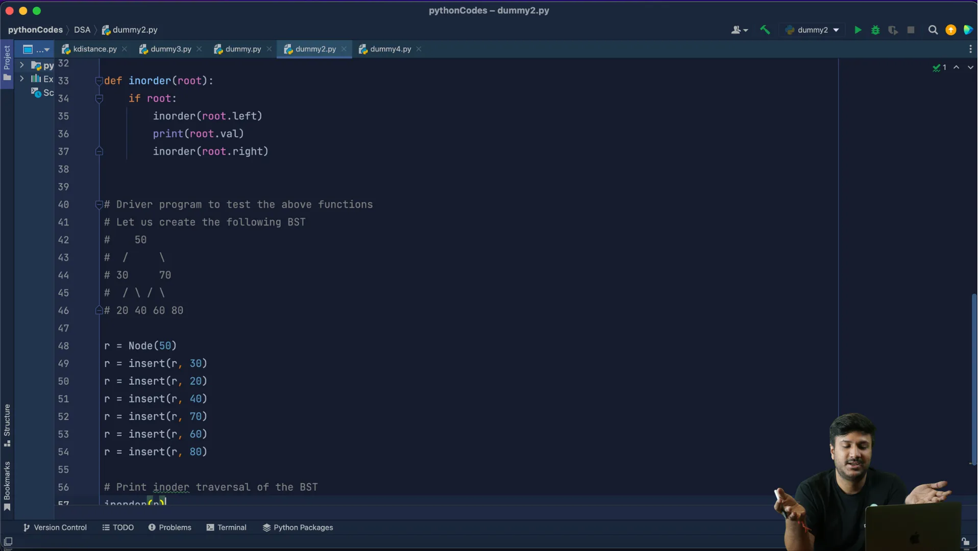The height and width of the screenshot is (551, 980).
Task: Open the Terminal tool window
Action: (227, 528)
